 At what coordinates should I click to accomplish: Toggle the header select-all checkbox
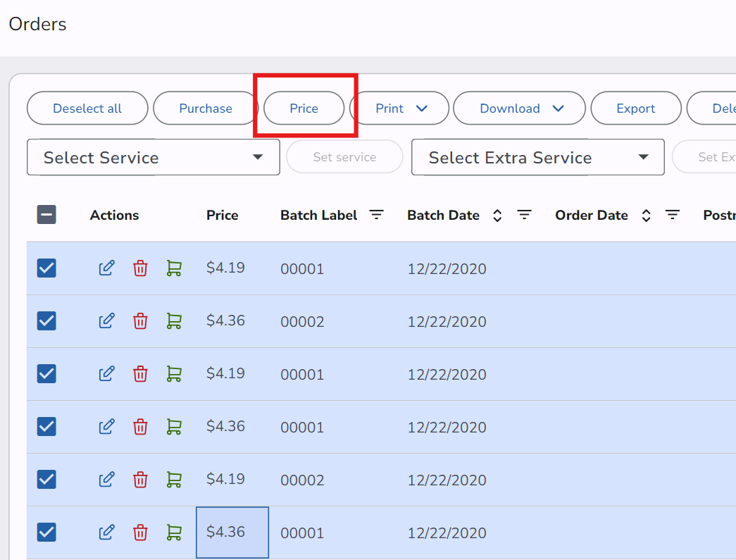click(46, 216)
